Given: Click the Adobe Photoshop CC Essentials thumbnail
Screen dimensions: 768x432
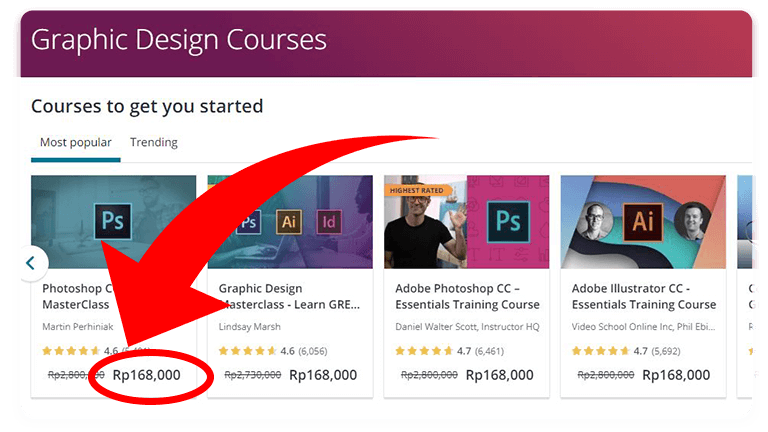Looking at the screenshot, I should (466, 222).
